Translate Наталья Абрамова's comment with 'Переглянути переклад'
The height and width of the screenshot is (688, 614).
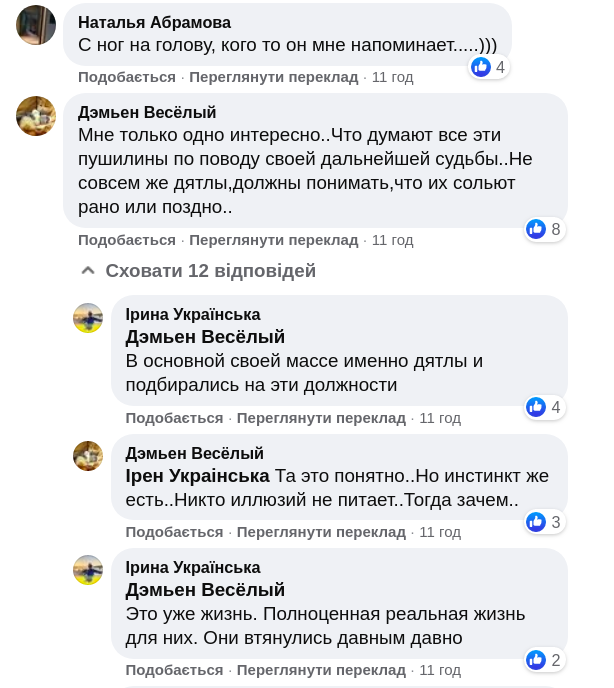click(273, 77)
